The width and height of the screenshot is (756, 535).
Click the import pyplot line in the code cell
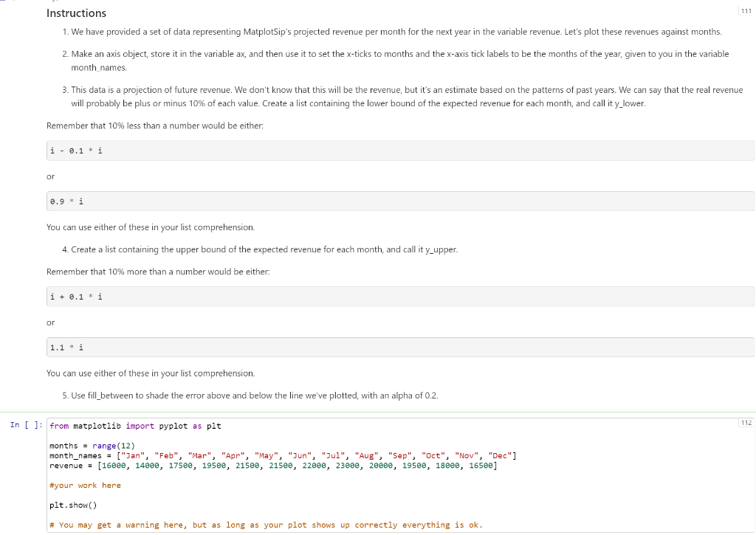coord(137,425)
